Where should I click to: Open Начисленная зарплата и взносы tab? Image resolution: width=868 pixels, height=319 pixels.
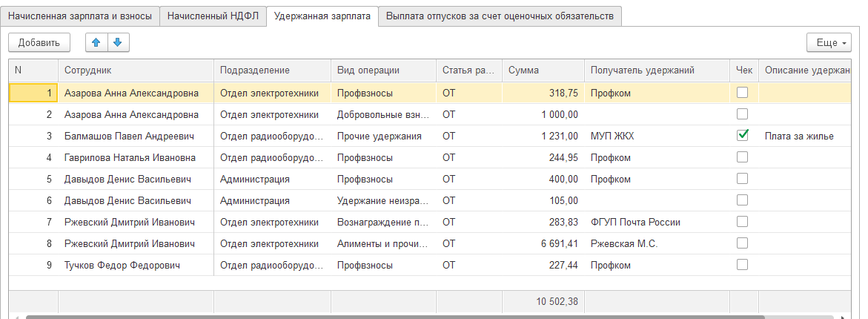click(80, 16)
